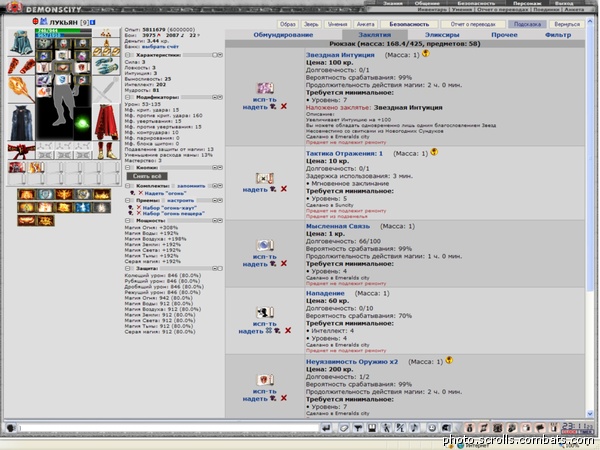Open Инвентарь in top submenu
600x450 pixels.
432,10
